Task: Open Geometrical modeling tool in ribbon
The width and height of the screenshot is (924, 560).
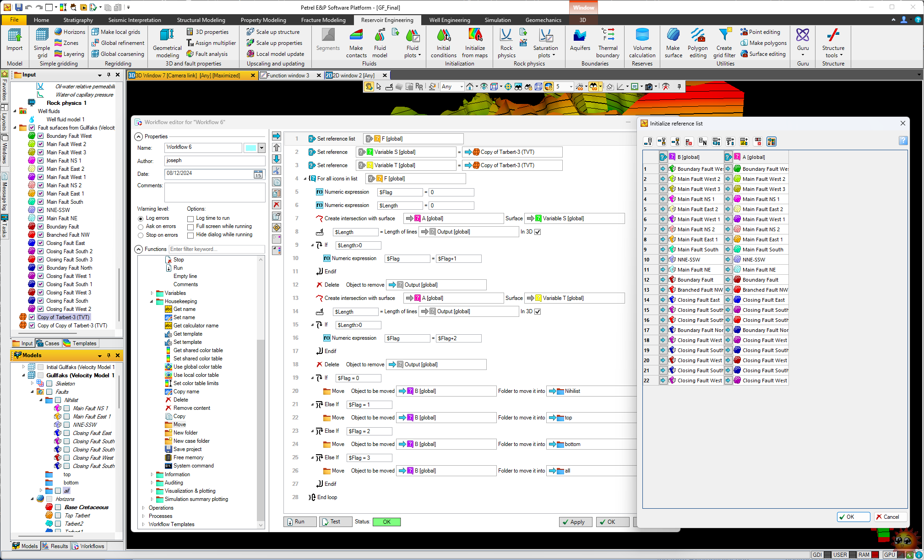Action: pos(167,43)
